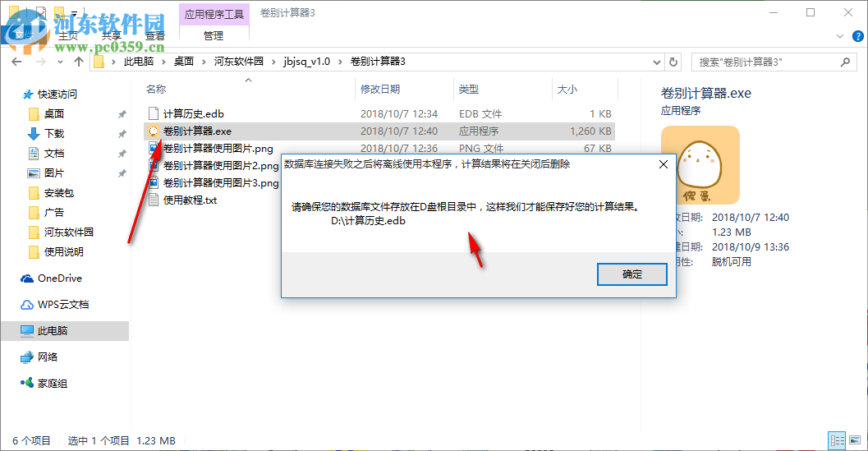Open 文档 icon in quick access
Viewport: 868px width, 451px height.
click(x=34, y=154)
